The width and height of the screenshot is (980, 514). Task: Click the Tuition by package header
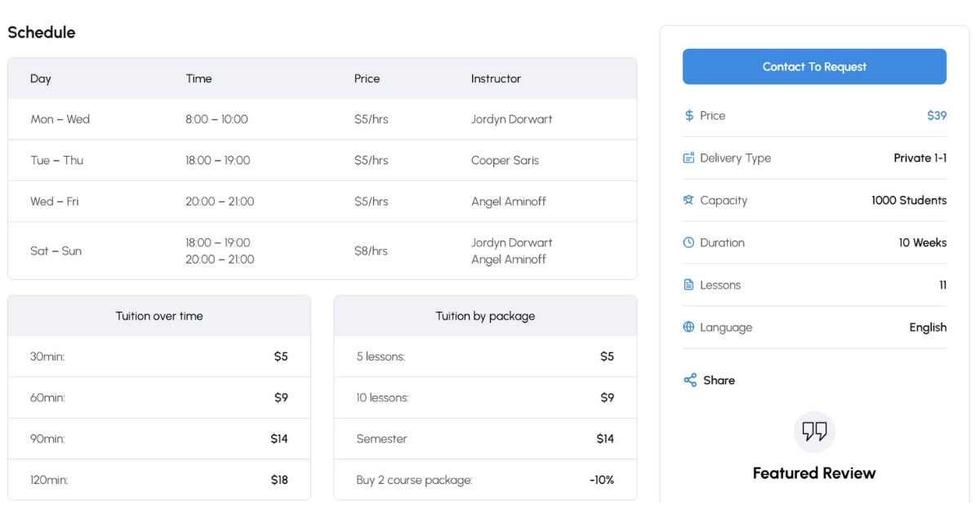483,316
